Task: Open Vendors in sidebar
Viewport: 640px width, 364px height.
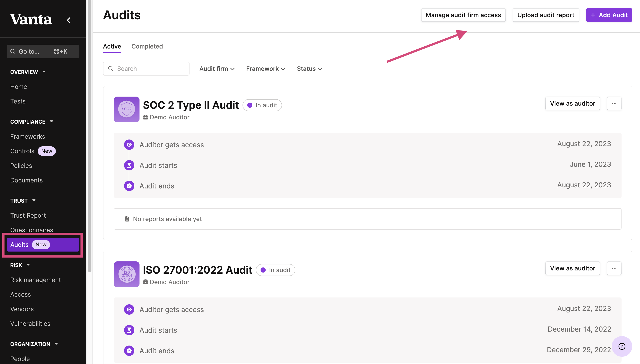Action: (22, 309)
